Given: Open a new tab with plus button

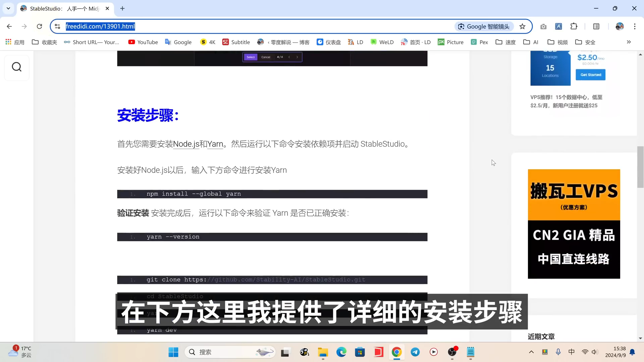Looking at the screenshot, I should [x=122, y=8].
